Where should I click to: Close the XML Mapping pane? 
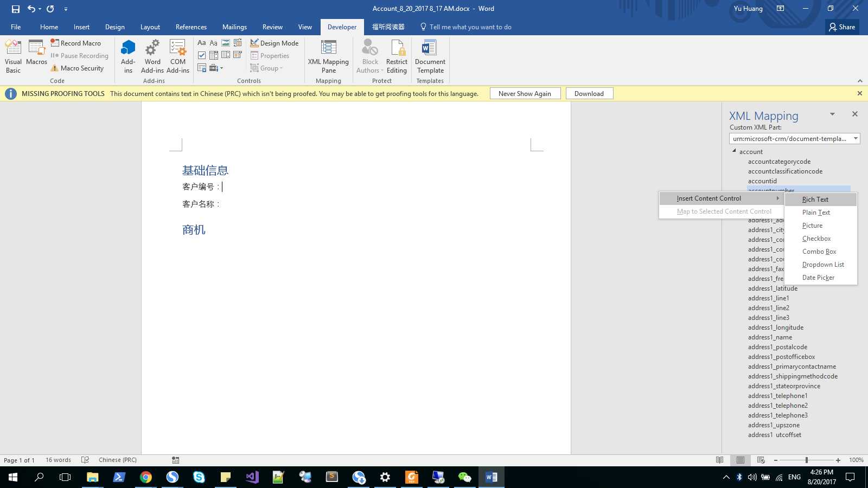click(x=855, y=114)
